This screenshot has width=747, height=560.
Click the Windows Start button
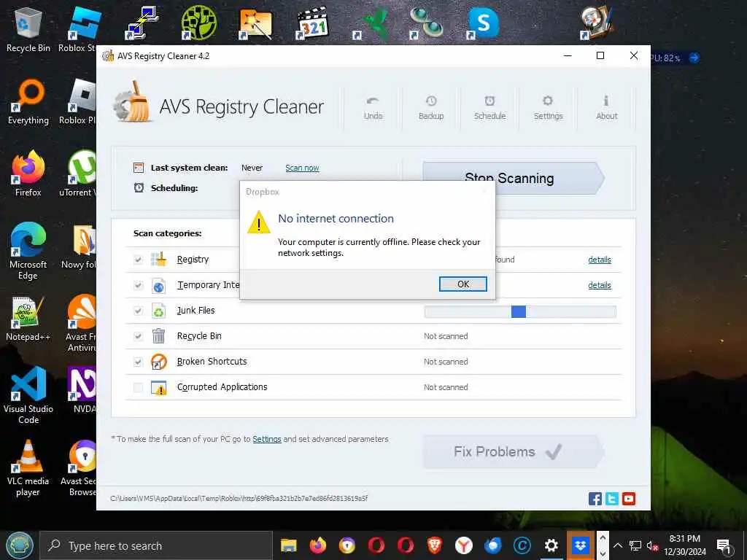pos(20,545)
